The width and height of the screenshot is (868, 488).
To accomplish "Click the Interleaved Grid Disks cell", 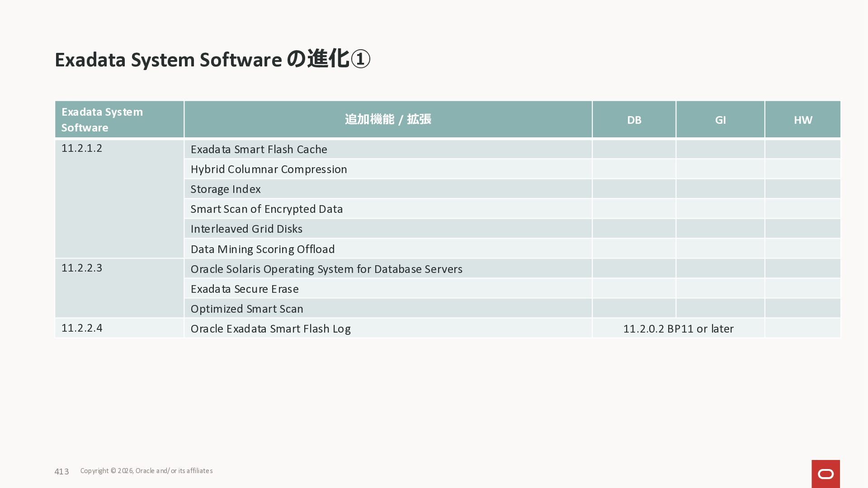I will [x=246, y=229].
